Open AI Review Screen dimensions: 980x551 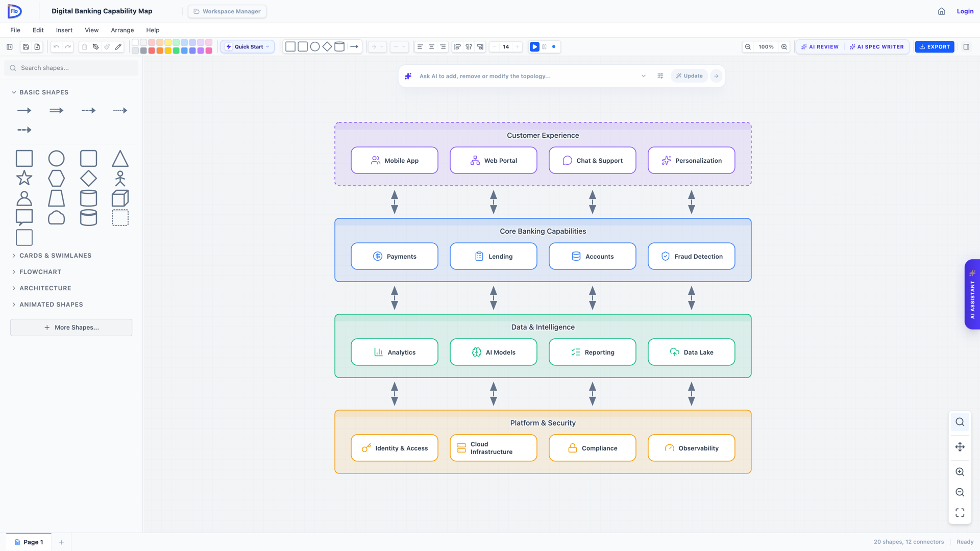click(x=820, y=47)
